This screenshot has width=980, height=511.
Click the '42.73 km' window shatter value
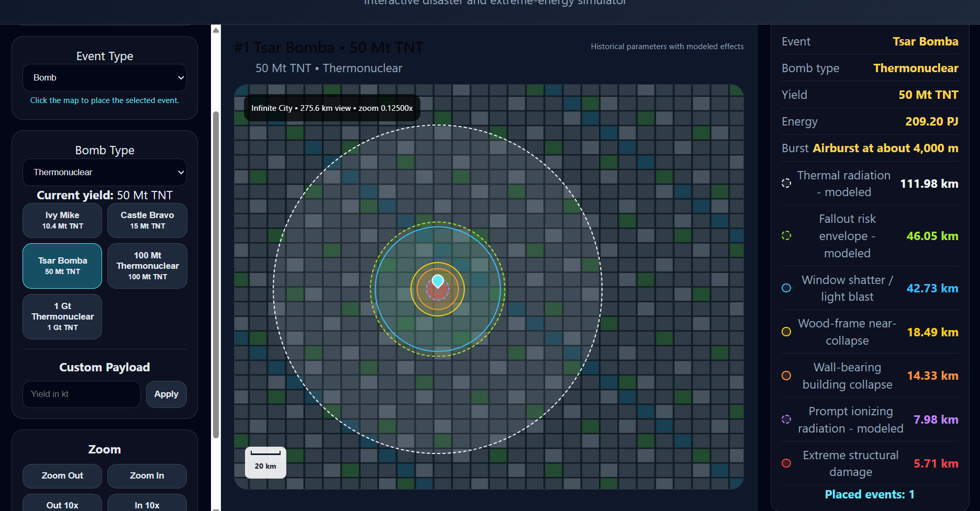(x=932, y=288)
